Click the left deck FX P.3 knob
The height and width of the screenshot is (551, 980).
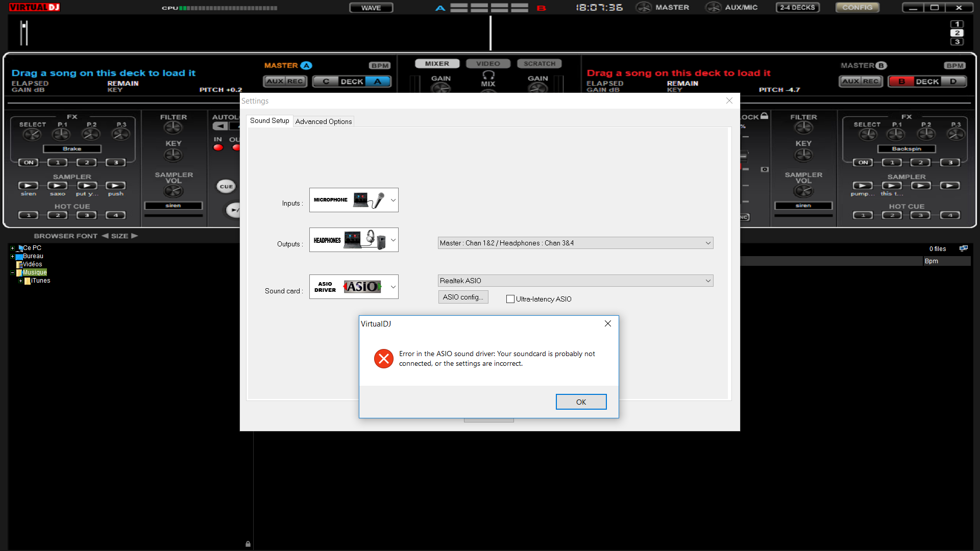pos(121,134)
